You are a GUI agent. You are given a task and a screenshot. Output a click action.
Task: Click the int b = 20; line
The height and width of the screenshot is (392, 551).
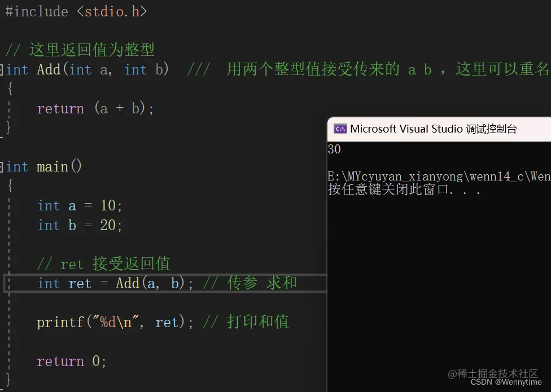(x=80, y=225)
